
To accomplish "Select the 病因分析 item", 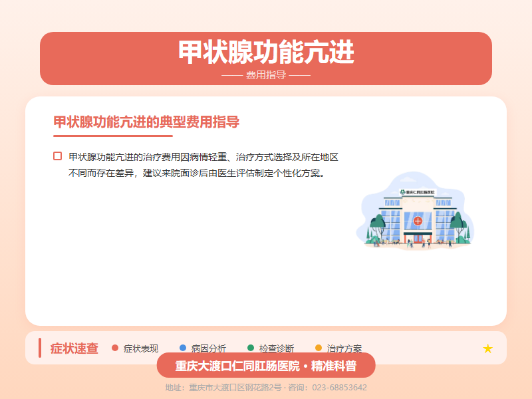I will click(x=209, y=348).
